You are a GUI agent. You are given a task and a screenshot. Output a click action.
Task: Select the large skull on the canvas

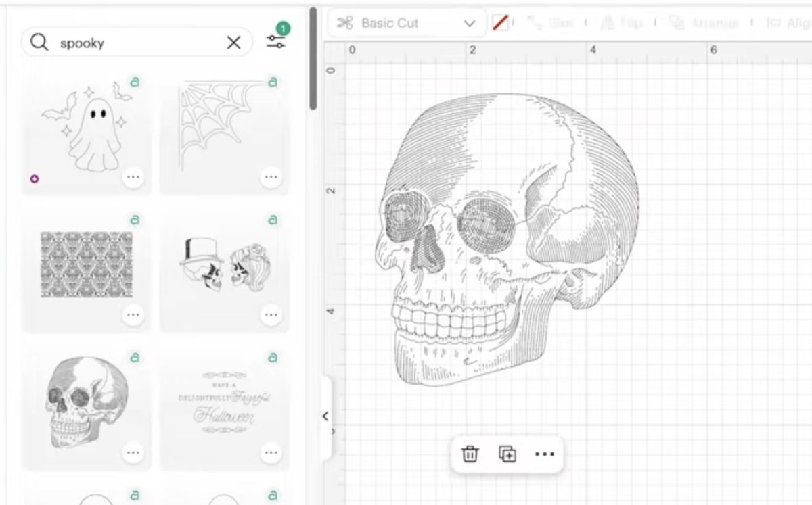506,240
